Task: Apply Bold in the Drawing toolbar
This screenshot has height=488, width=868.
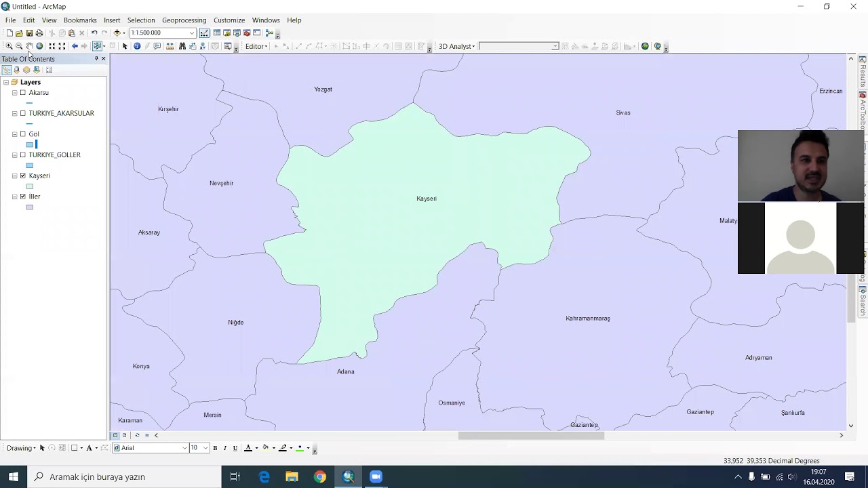Action: (x=215, y=448)
